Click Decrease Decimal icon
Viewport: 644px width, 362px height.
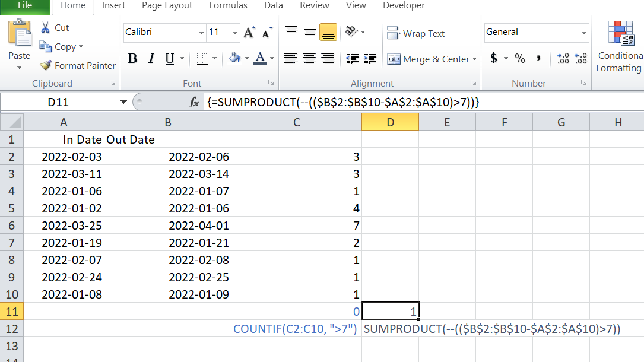(580, 58)
